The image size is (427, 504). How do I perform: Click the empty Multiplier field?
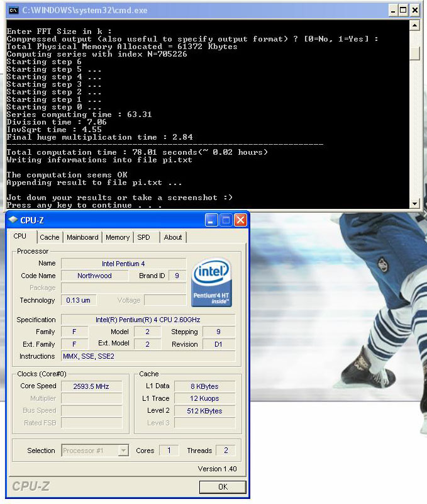pyautogui.click(x=91, y=398)
